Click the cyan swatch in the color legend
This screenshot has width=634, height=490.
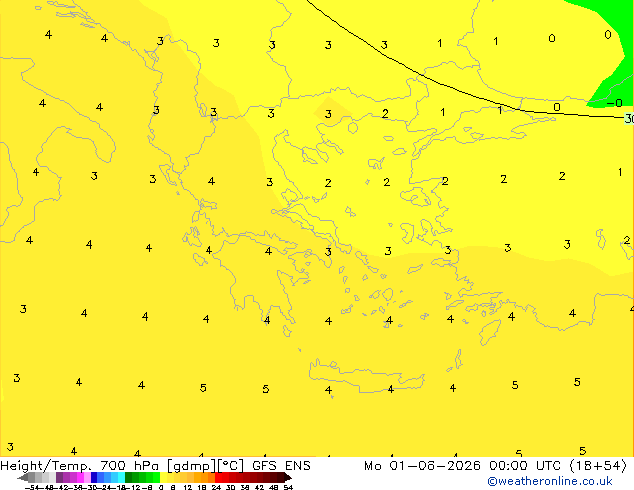[121, 477]
